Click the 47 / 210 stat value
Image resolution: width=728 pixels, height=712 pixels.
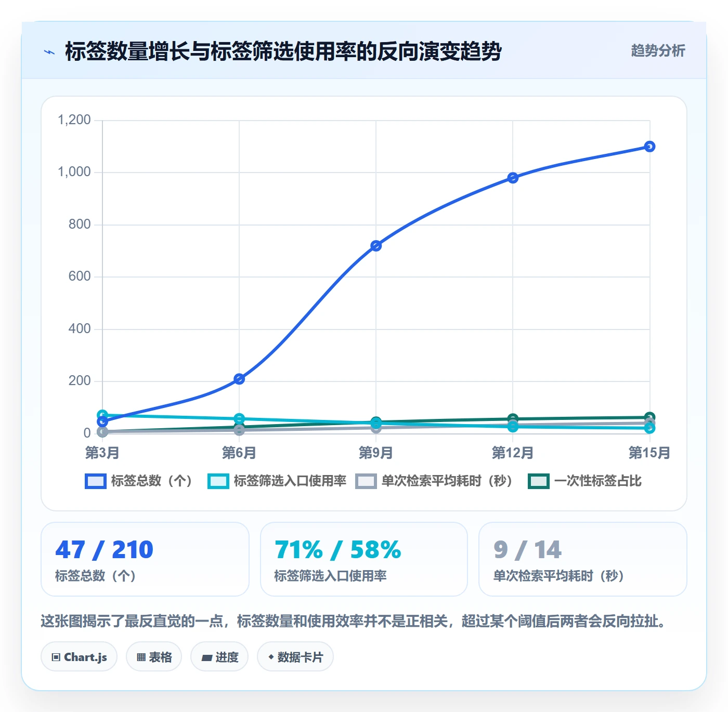(104, 550)
